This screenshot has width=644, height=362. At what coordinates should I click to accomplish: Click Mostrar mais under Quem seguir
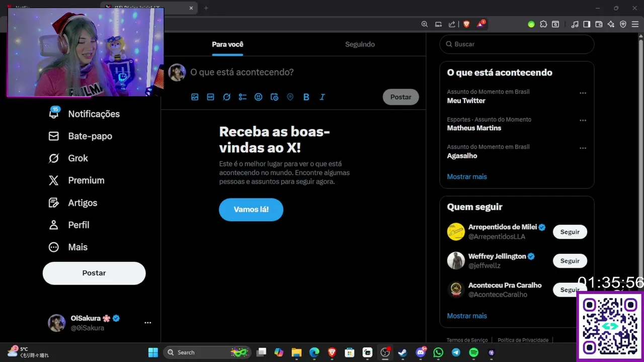[x=467, y=316]
